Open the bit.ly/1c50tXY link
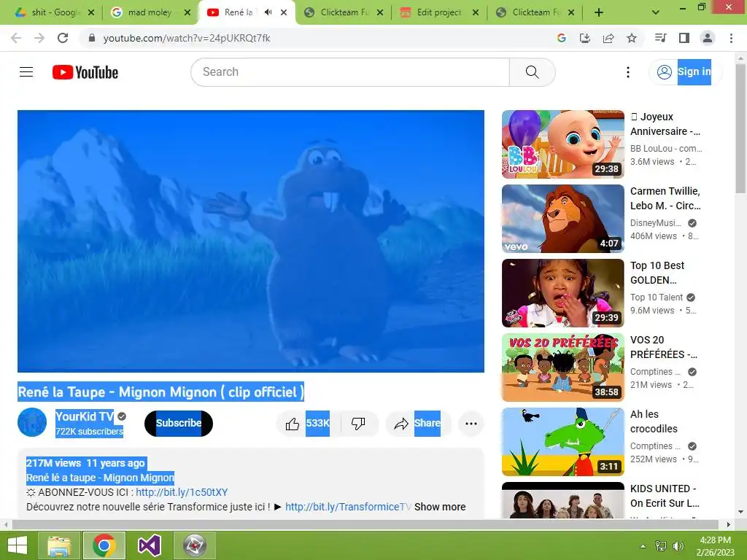The width and height of the screenshot is (747, 560). pyautogui.click(x=182, y=492)
